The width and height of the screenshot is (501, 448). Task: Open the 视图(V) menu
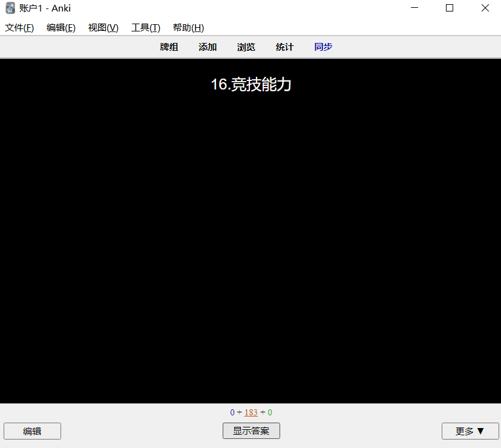tap(103, 28)
